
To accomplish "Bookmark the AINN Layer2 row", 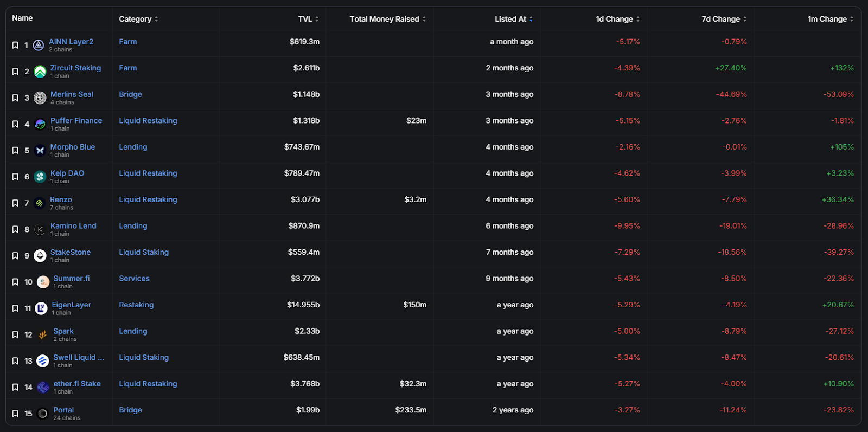I will [15, 46].
